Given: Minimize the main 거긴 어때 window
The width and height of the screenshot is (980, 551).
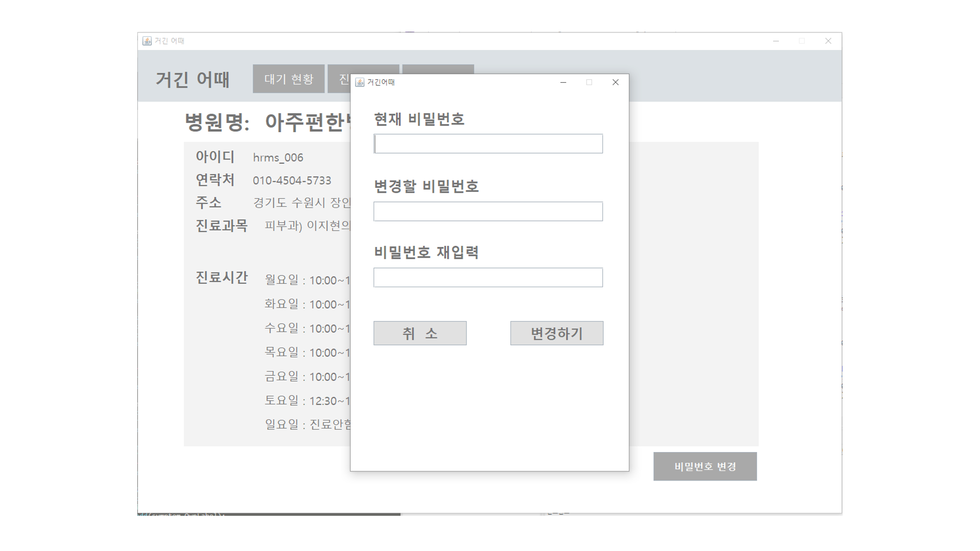Looking at the screenshot, I should click(776, 41).
